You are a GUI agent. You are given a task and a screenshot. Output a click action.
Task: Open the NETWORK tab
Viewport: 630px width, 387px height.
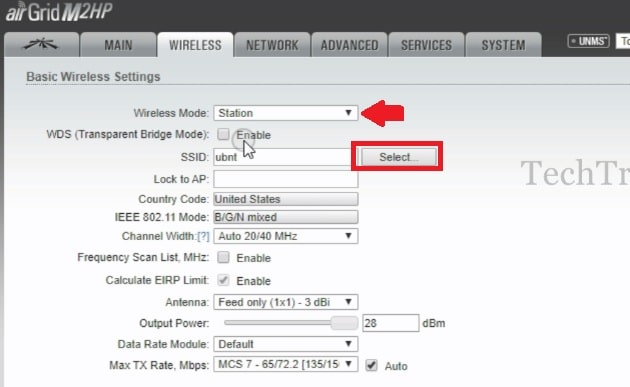(272, 45)
